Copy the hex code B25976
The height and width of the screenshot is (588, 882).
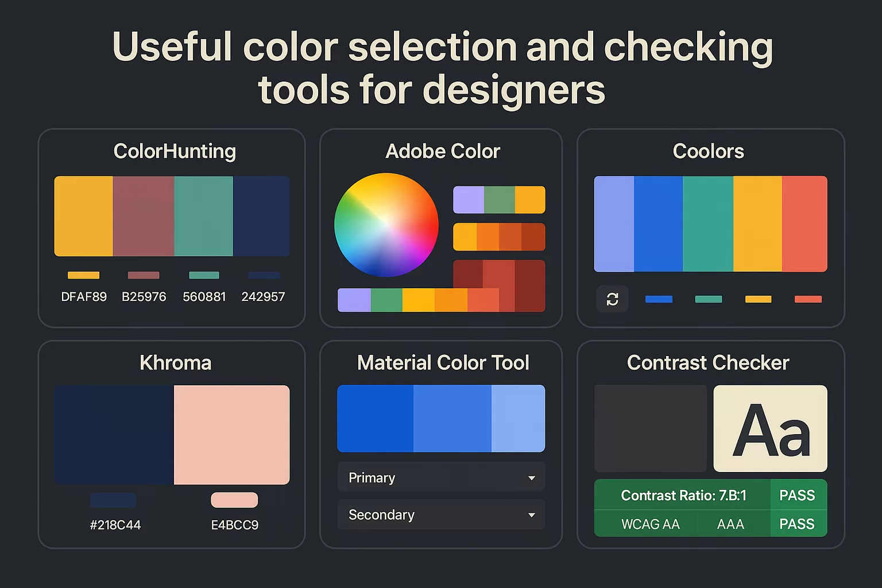point(144,297)
